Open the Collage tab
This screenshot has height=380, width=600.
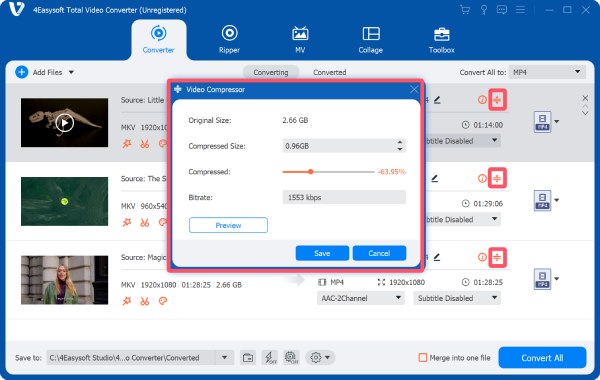click(370, 39)
